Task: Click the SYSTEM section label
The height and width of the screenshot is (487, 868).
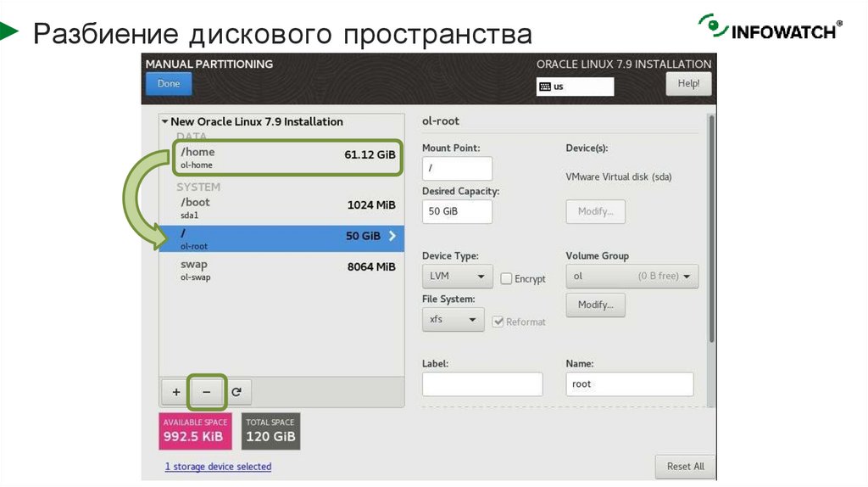Action: coord(198,187)
